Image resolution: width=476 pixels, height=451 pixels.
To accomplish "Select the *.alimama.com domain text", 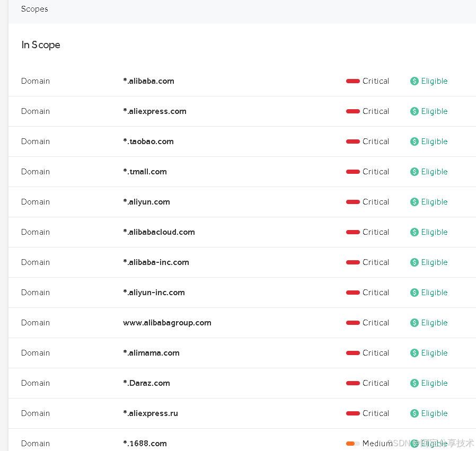I will 151,352.
